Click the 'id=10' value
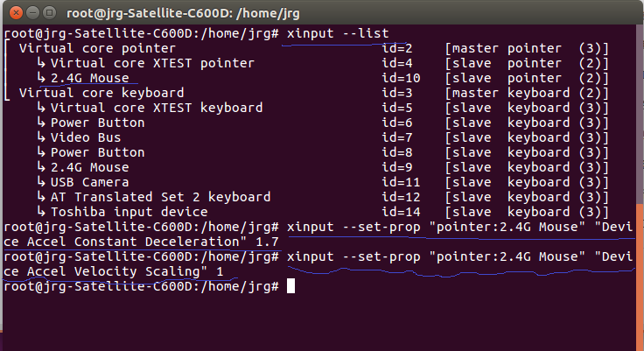This screenshot has height=351, width=644. [x=401, y=78]
